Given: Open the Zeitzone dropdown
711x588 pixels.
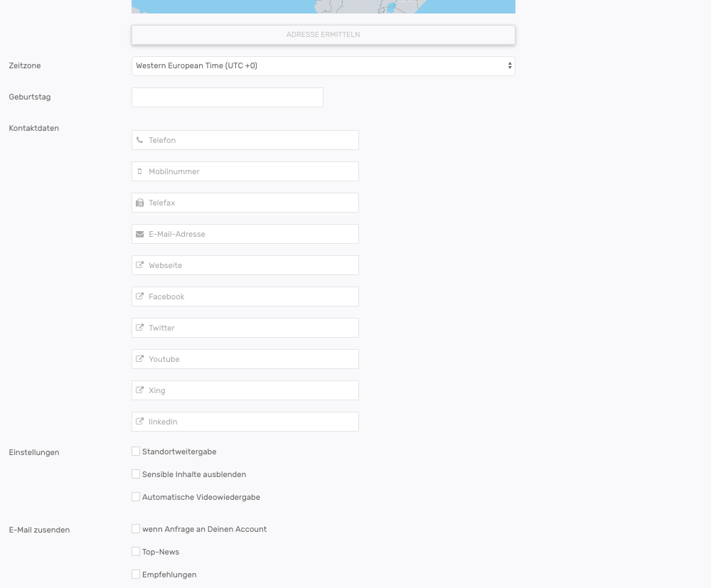Looking at the screenshot, I should tap(323, 66).
